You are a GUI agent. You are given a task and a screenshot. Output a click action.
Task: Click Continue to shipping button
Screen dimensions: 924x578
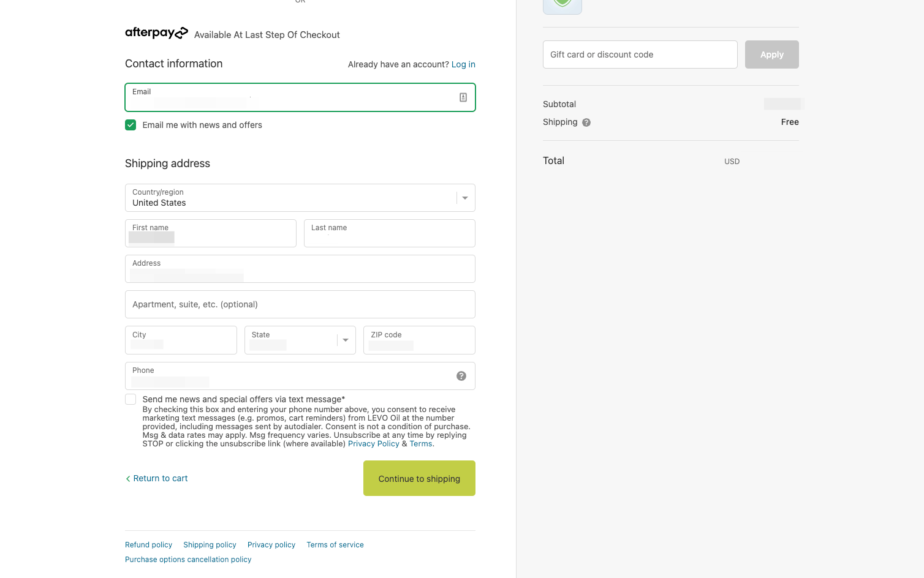tap(419, 478)
